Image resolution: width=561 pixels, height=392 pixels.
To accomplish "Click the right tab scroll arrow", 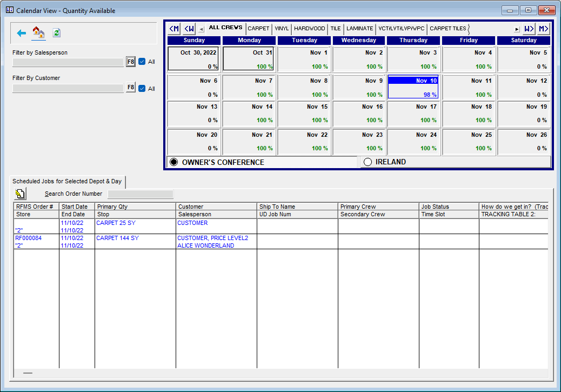I will [517, 29].
